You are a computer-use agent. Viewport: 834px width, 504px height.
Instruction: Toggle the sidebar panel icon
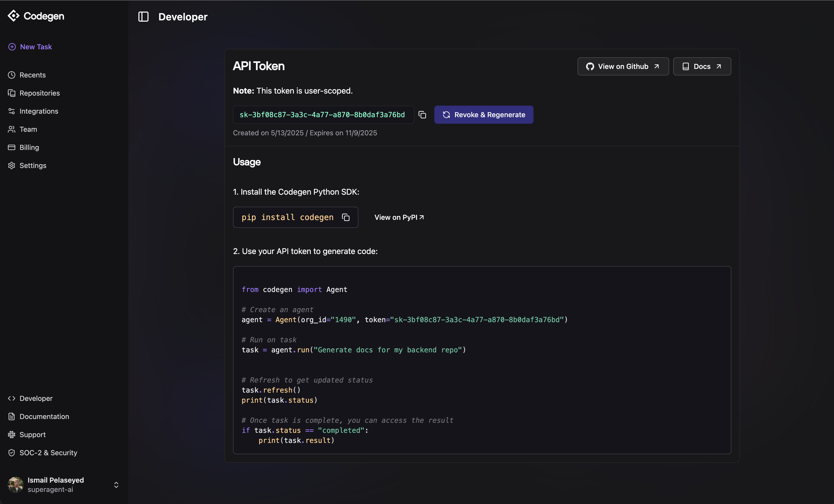pos(143,17)
